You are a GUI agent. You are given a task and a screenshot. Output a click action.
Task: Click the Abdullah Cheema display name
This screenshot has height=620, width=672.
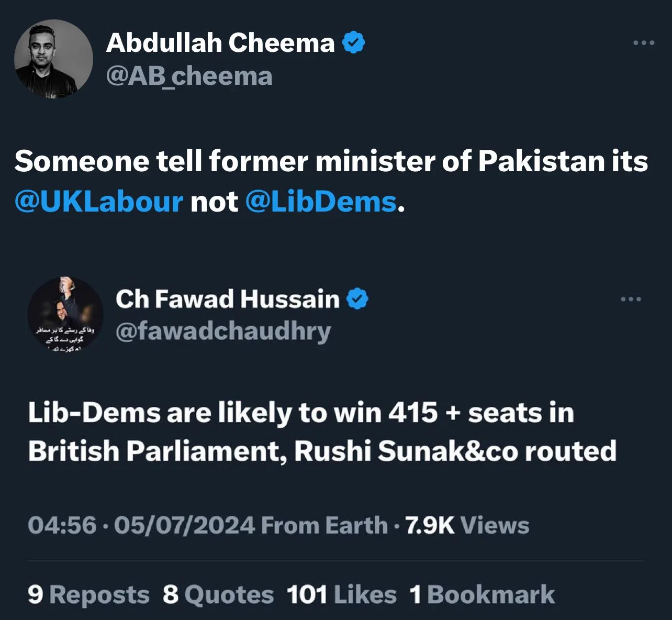[220, 43]
